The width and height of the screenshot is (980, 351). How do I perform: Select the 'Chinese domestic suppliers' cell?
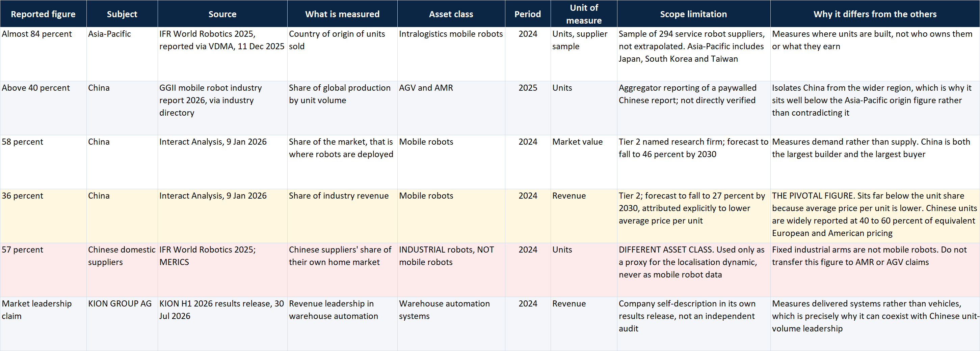point(122,270)
